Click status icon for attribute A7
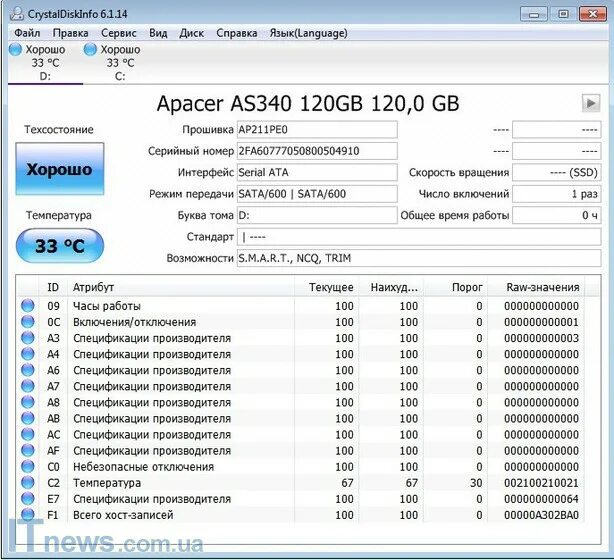The image size is (614, 560). [27, 386]
